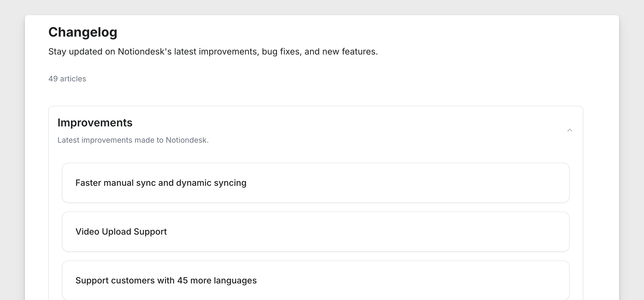
Task: Click the 'Improvements' section heading
Action: pos(95,123)
